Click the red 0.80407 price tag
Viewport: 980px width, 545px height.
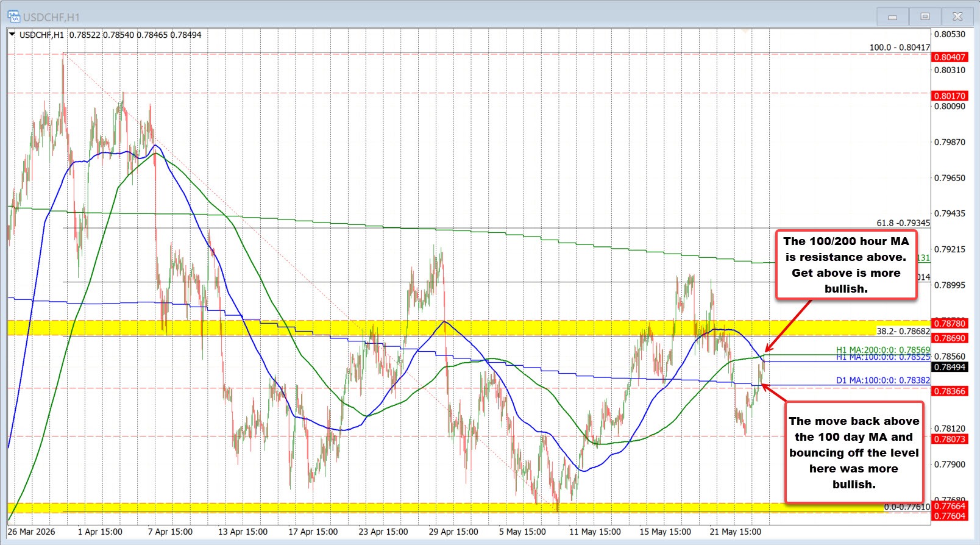coord(950,57)
